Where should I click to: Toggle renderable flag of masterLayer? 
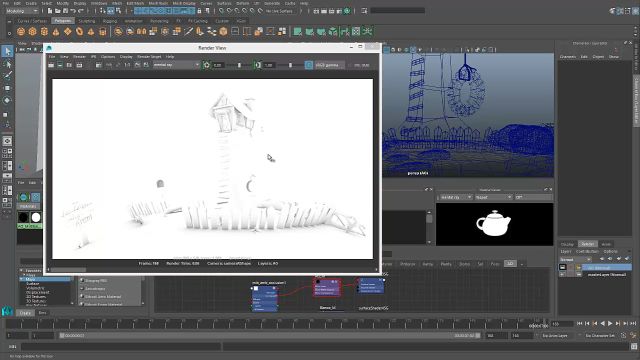562,275
